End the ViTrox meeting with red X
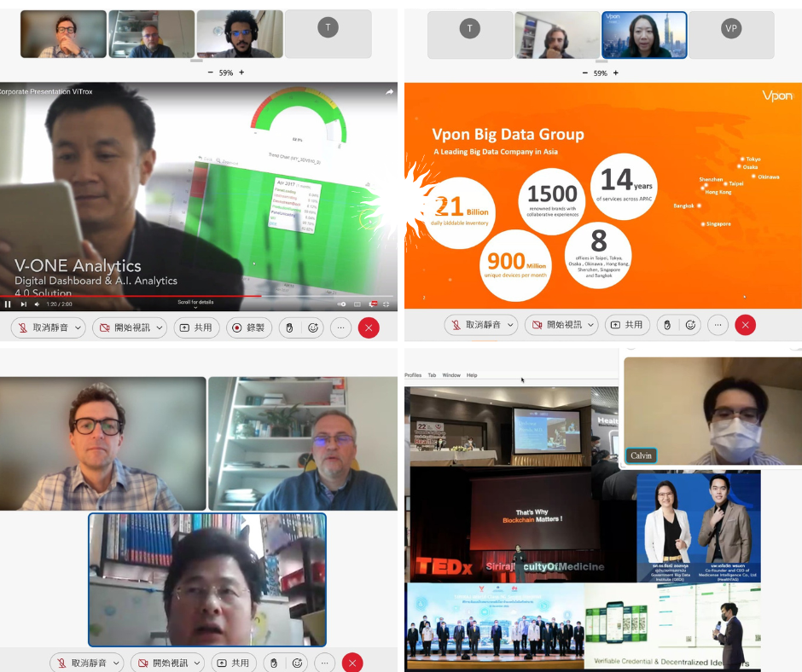This screenshot has height=672, width=802. click(x=369, y=327)
